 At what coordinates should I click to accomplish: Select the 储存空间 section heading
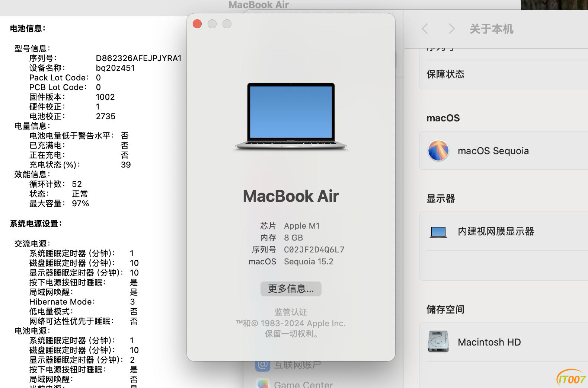(x=445, y=309)
